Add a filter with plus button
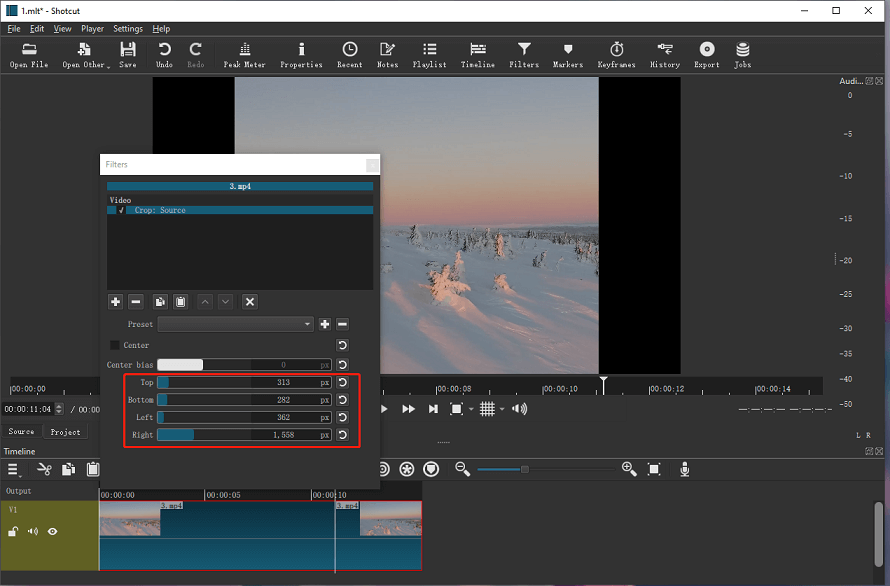Screen dimensions: 890x586 115,302
